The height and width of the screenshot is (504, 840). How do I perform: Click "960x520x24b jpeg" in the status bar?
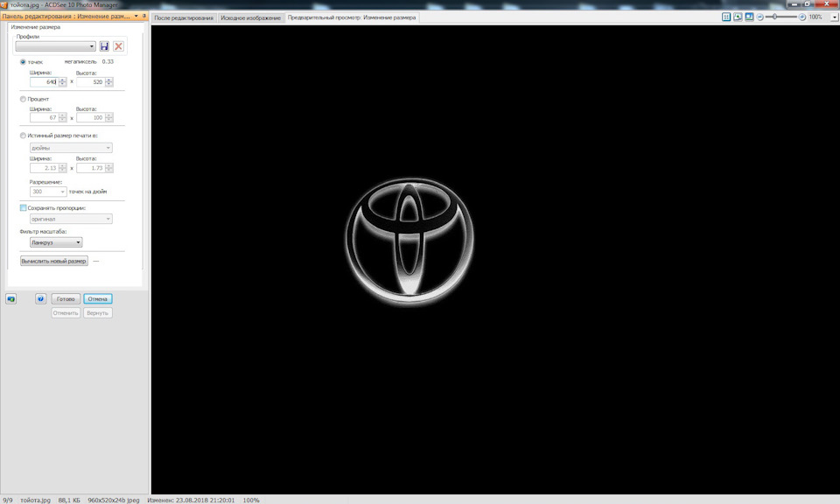coord(114,500)
